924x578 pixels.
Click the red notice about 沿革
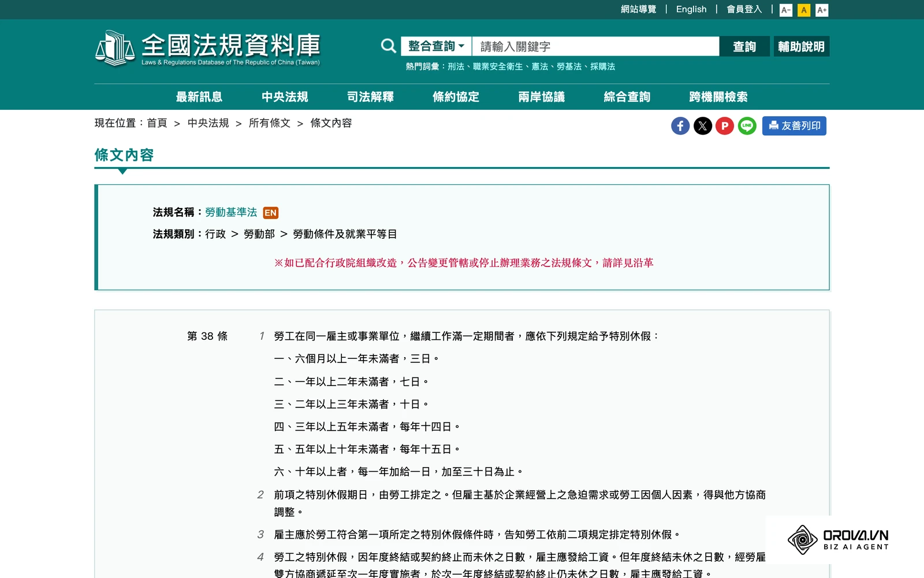point(464,263)
